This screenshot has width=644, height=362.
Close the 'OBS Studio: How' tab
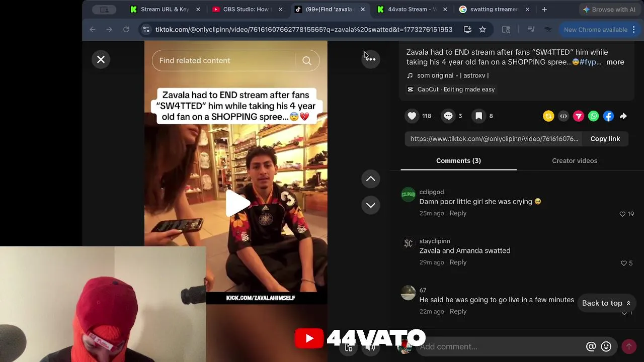click(x=280, y=9)
